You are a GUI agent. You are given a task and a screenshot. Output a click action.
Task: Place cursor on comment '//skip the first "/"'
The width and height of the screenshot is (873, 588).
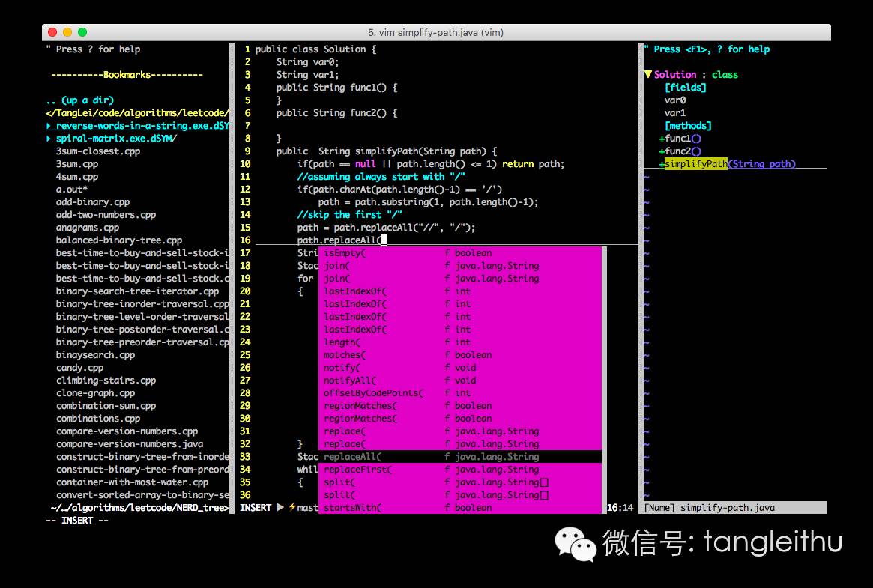350,215
